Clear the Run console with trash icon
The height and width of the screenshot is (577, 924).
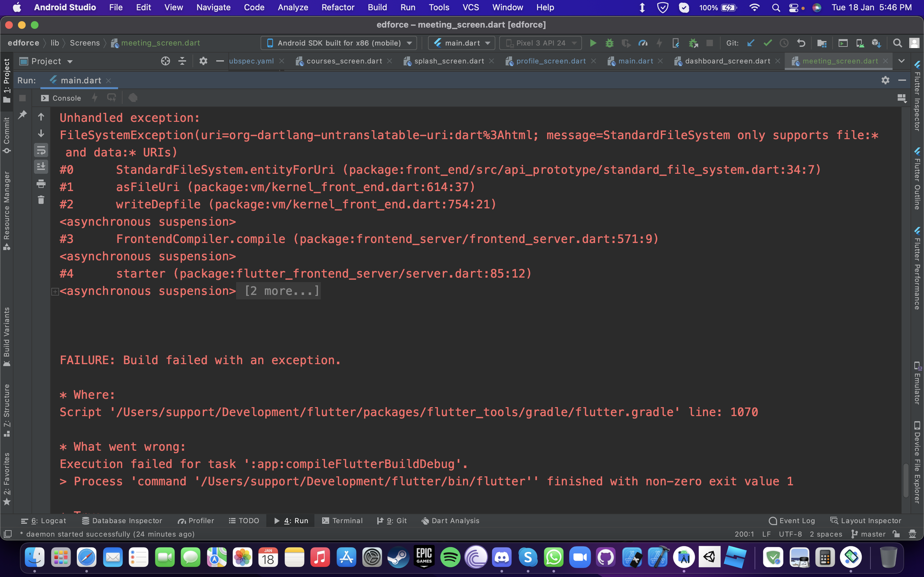(x=41, y=200)
